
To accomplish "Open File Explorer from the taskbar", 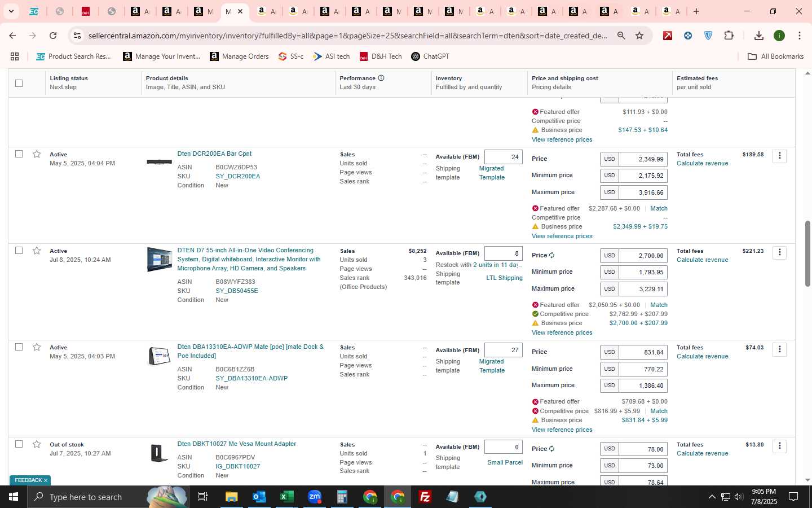I will (x=231, y=497).
